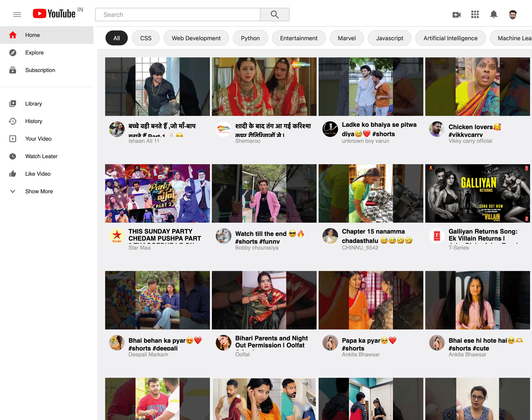Image resolution: width=532 pixels, height=420 pixels.
Task: Open Shemaroo channel avatar
Action: 223,129
